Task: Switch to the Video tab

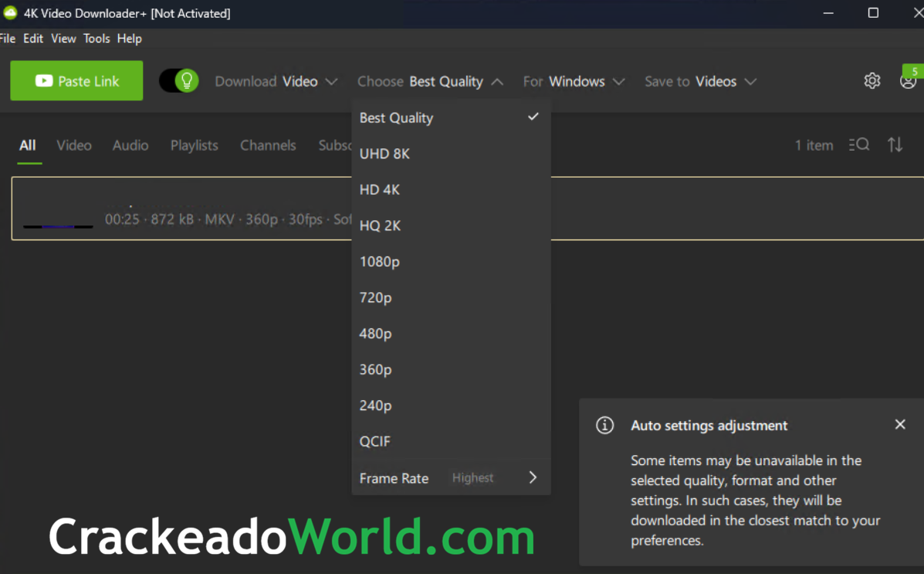Action: [74, 145]
